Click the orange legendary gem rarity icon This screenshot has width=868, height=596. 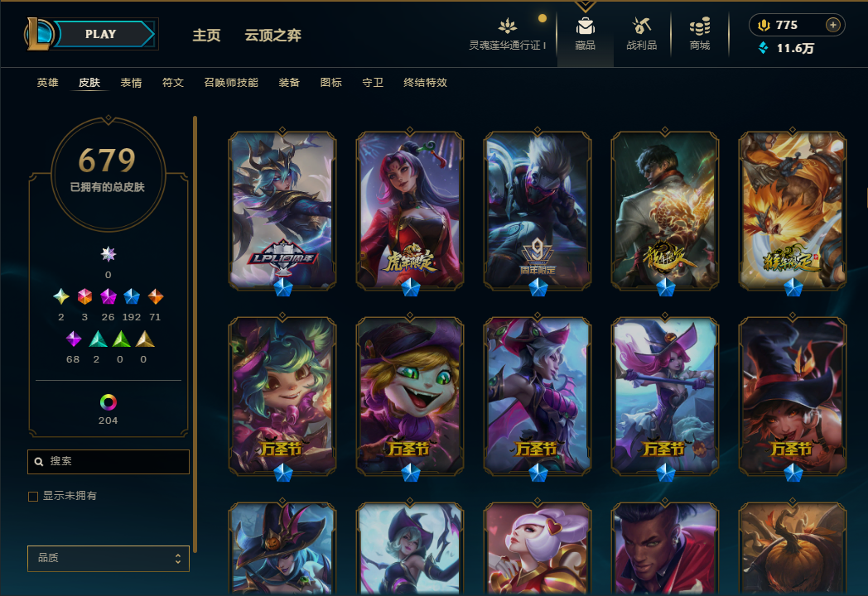[x=156, y=296]
